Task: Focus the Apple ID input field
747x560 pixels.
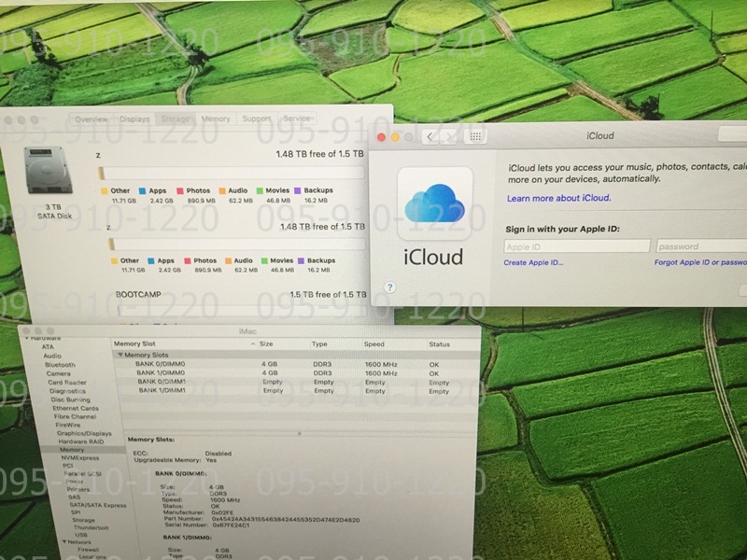Action: (577, 246)
